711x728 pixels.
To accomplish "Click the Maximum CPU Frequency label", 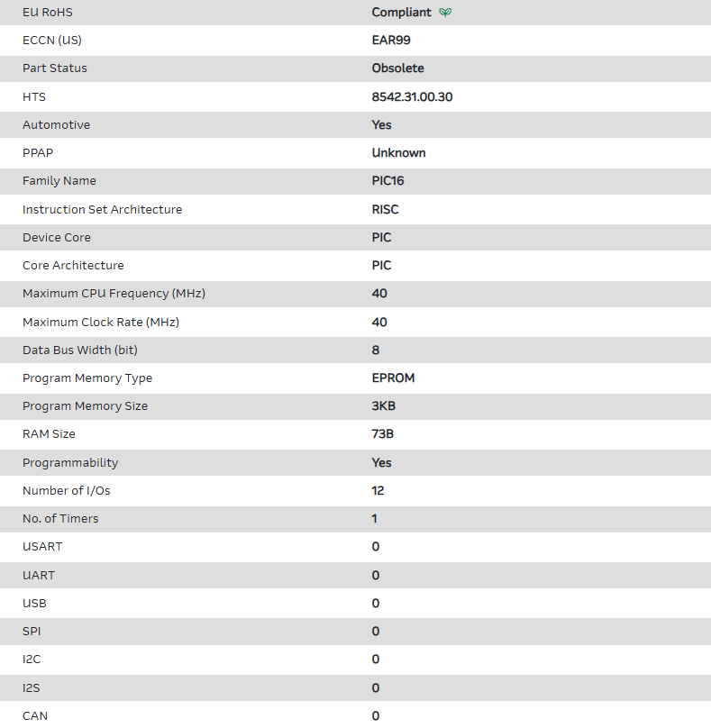I will tap(107, 294).
